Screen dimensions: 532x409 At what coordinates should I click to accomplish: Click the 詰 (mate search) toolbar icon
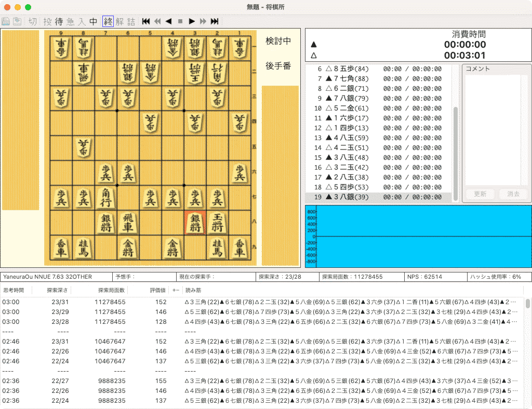[x=131, y=21]
